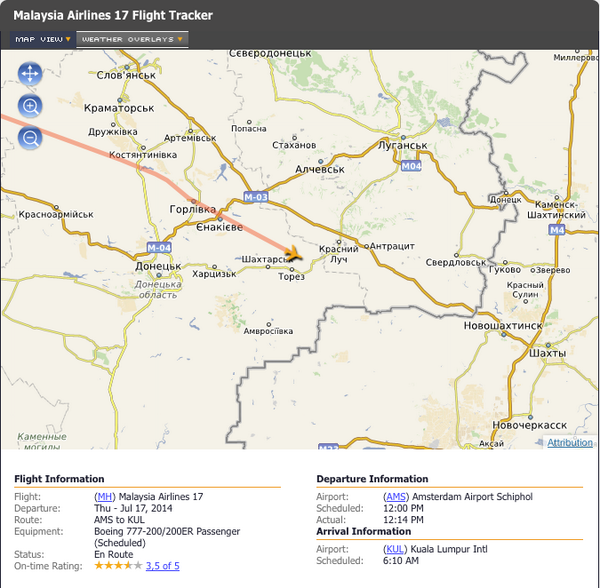Screen dimensions: 600x588
Task: Click the Амвросіївка town label
Action: tap(268, 331)
